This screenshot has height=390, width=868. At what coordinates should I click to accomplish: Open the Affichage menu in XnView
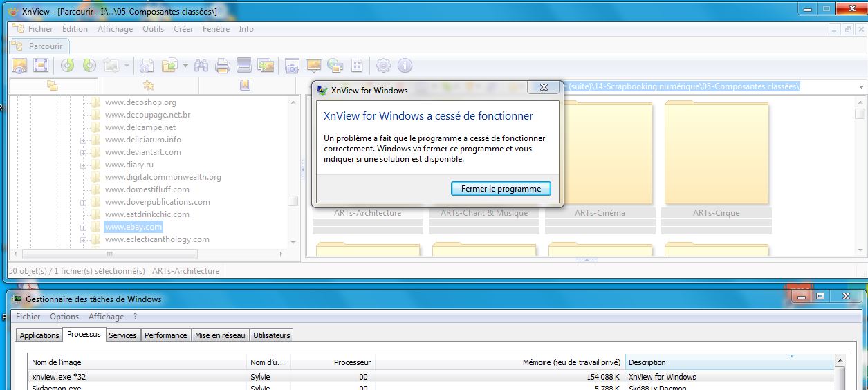[115, 29]
